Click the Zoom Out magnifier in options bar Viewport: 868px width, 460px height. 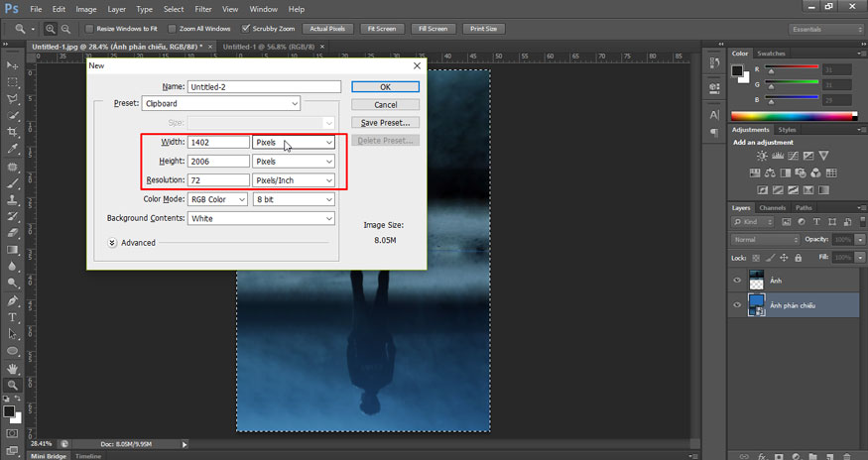click(65, 29)
